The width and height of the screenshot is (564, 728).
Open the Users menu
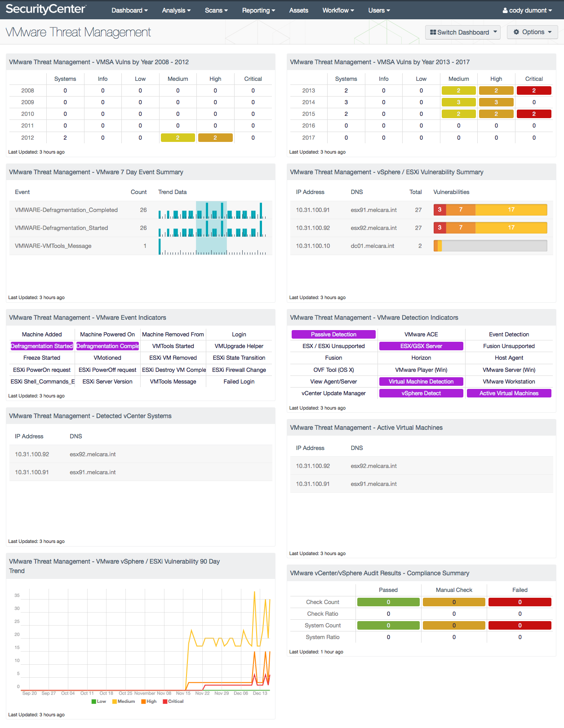379,10
